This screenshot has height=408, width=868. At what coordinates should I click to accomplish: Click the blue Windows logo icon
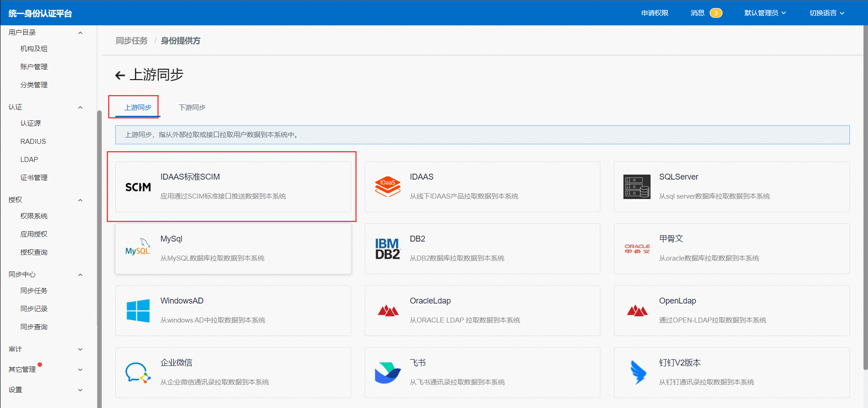click(x=138, y=311)
